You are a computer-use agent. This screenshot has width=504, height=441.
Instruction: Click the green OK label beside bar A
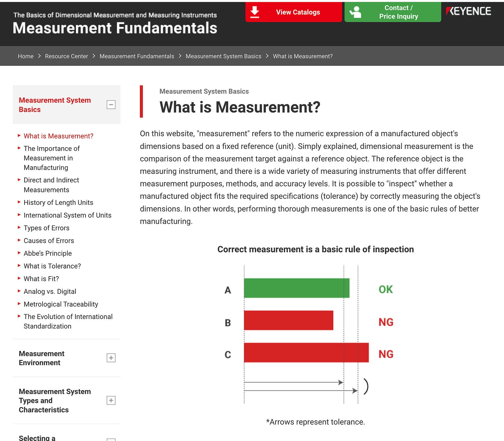pos(386,289)
